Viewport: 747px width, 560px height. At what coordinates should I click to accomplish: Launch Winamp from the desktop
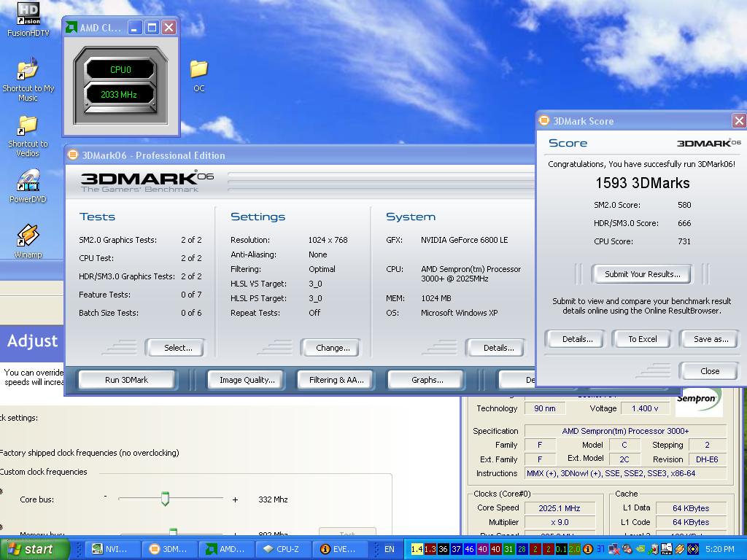tap(28, 241)
